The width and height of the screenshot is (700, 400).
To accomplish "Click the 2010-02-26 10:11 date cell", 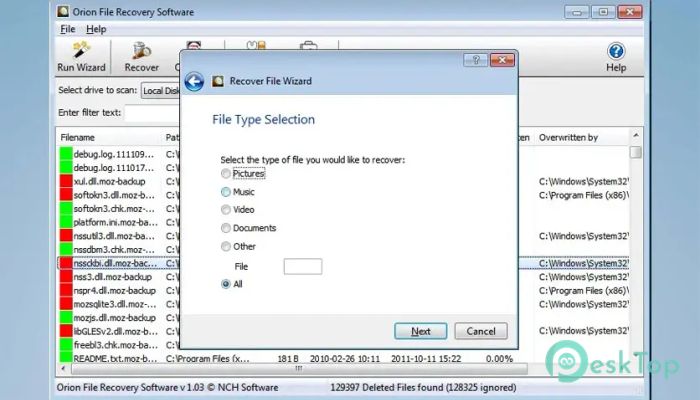I will pyautogui.click(x=345, y=358).
